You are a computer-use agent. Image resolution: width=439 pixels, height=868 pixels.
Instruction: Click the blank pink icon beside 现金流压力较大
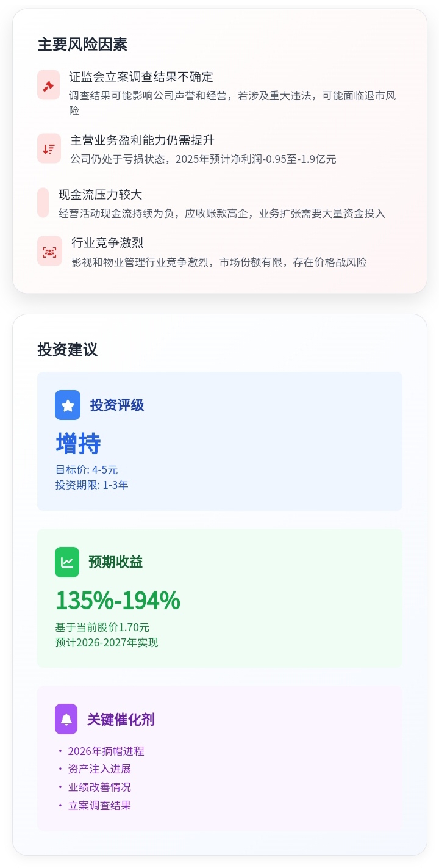point(43,203)
